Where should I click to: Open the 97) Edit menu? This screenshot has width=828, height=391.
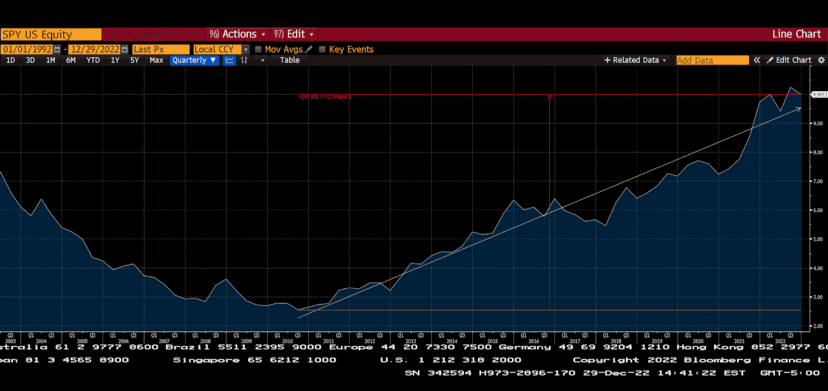(294, 34)
